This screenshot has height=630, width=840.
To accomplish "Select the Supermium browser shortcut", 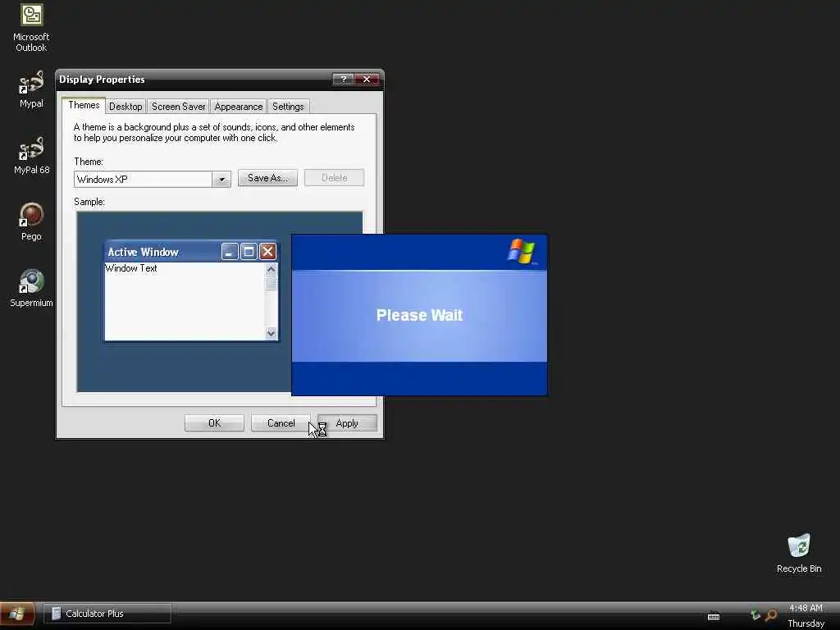I will pyautogui.click(x=31, y=288).
